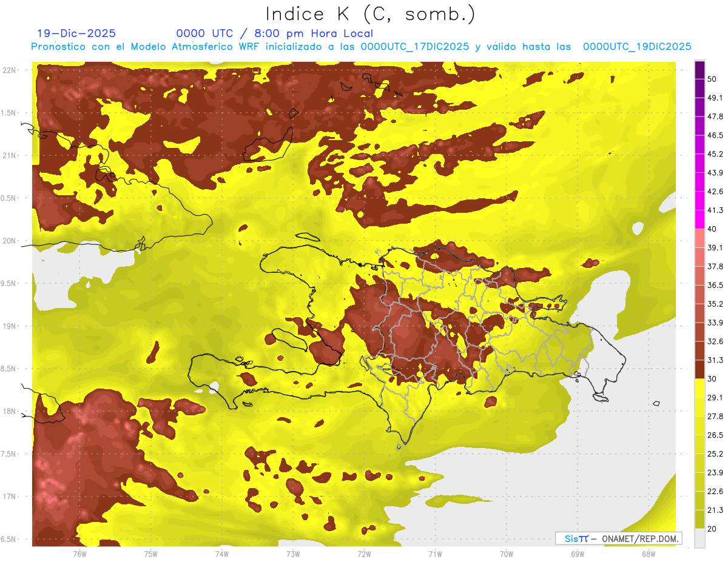Screen dimensions: 728x562
Task: Select the "45.2" colorbar value
Action: click(715, 154)
